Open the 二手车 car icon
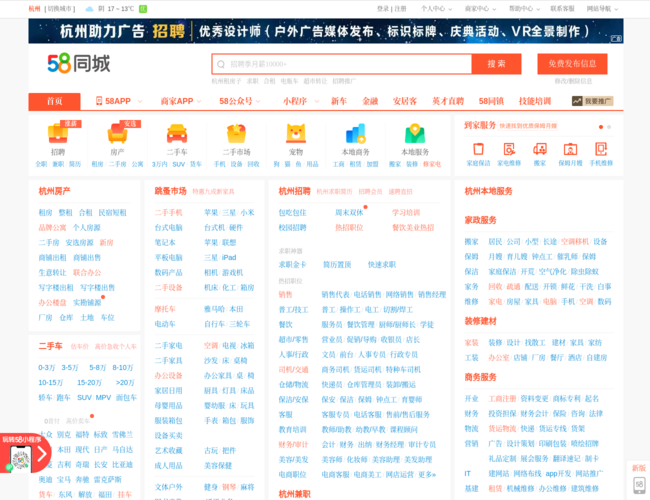 pyautogui.click(x=177, y=133)
